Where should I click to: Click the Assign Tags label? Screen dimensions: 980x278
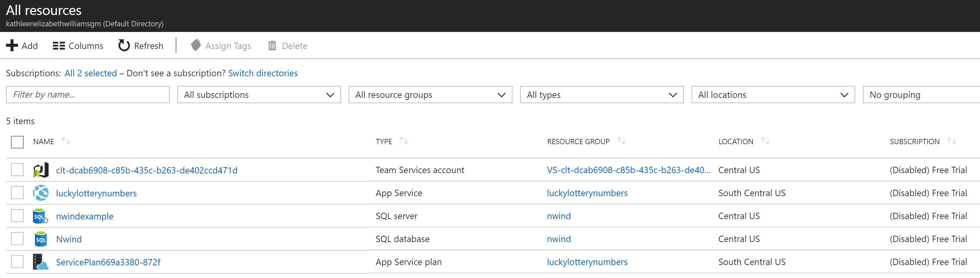pyautogui.click(x=228, y=46)
